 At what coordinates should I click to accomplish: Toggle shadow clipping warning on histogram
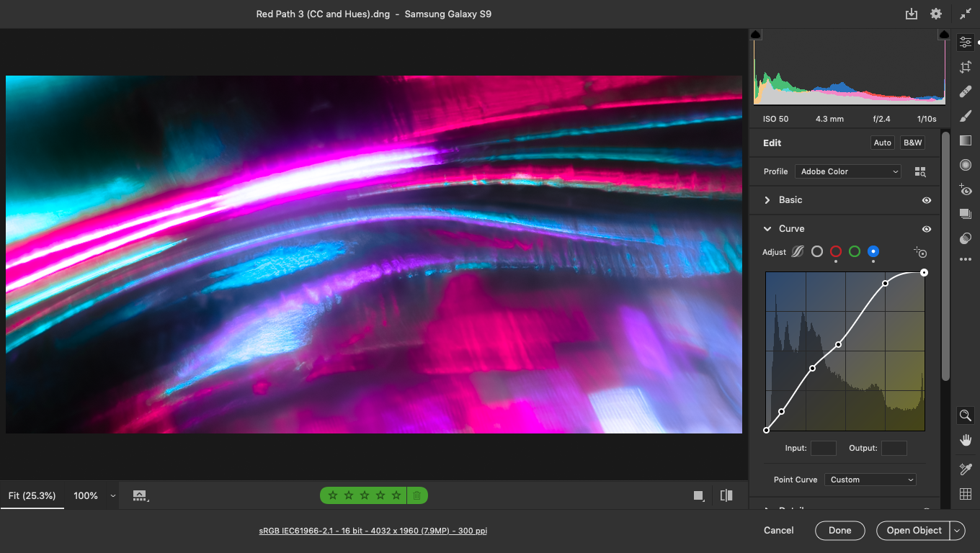tap(756, 35)
